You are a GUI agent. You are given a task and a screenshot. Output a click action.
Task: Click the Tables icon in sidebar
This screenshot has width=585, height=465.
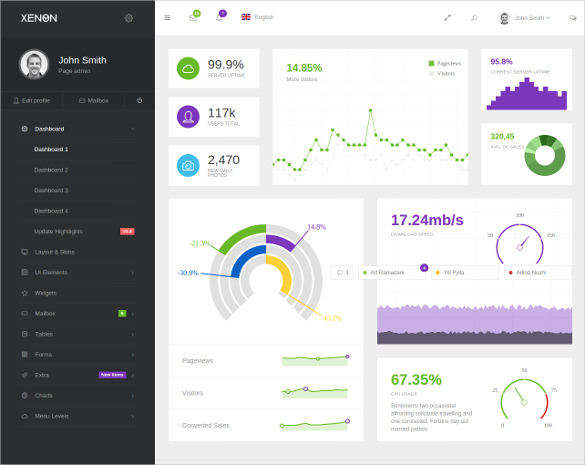coord(25,334)
